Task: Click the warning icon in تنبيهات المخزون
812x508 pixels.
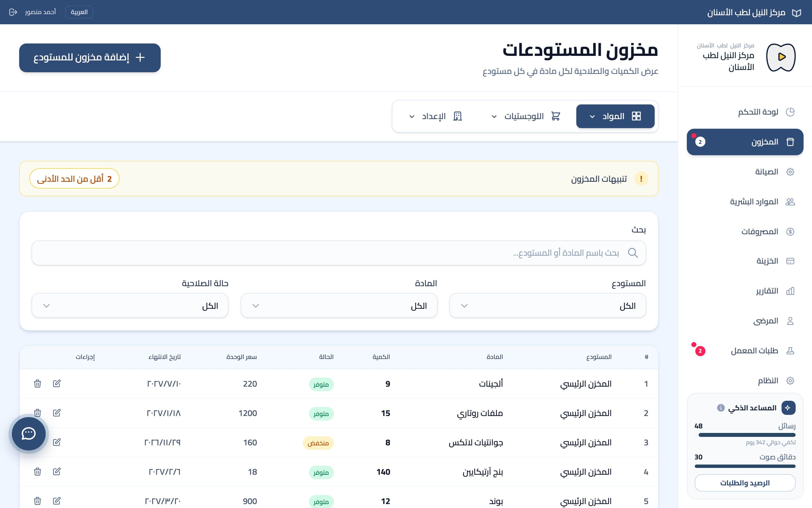Action: (x=641, y=179)
